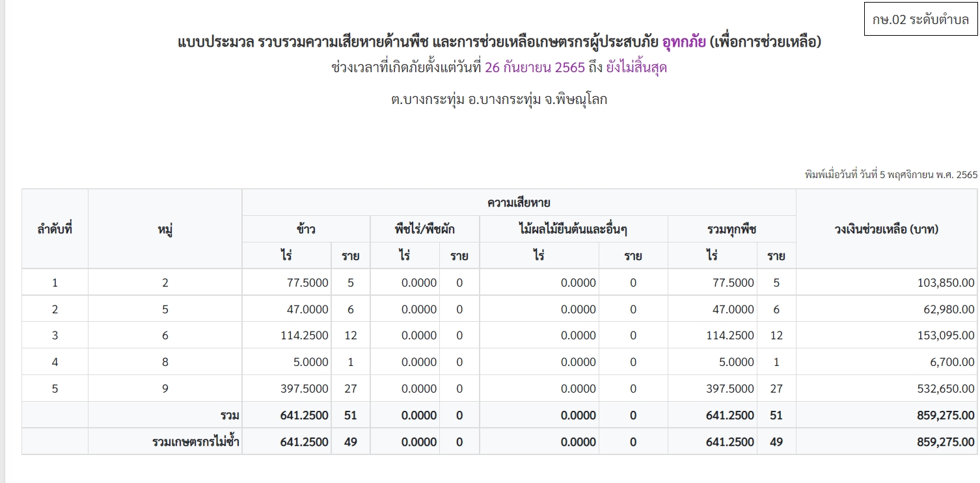The height and width of the screenshot is (483, 980).
Task: Select the location line ต.บางกระทุ่ม อ.บางกระทุ่ม จ.พิษณุโลก
Action: (x=499, y=100)
